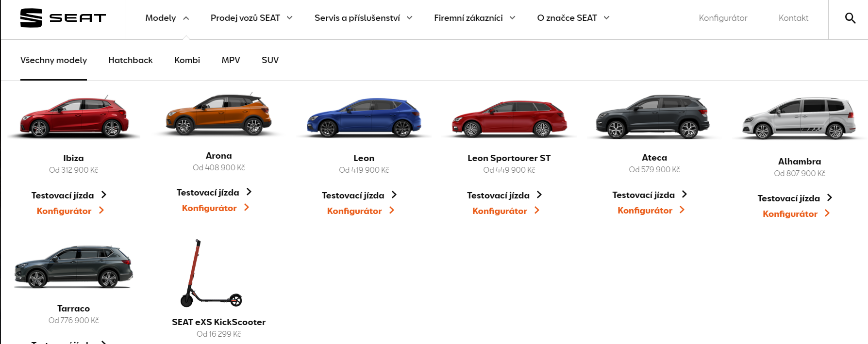868x344 pixels.
Task: Click the SEAT logo
Action: (x=63, y=18)
